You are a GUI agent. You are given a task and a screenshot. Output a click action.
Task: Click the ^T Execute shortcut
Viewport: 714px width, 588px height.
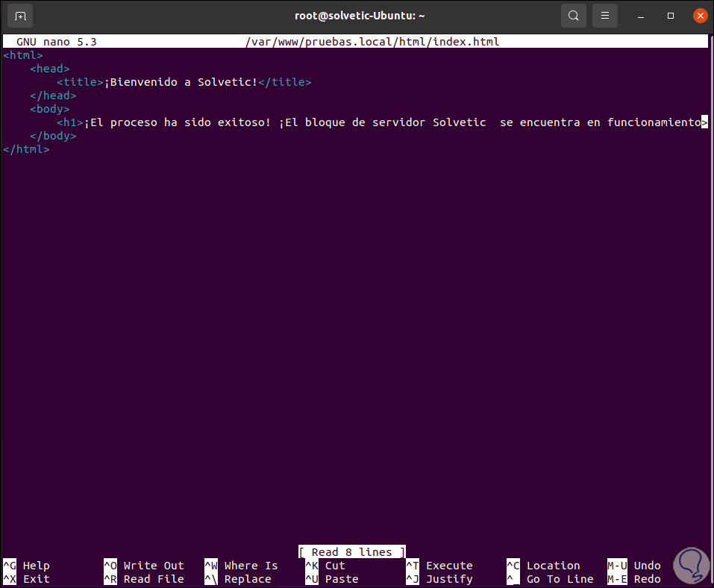coord(439,566)
